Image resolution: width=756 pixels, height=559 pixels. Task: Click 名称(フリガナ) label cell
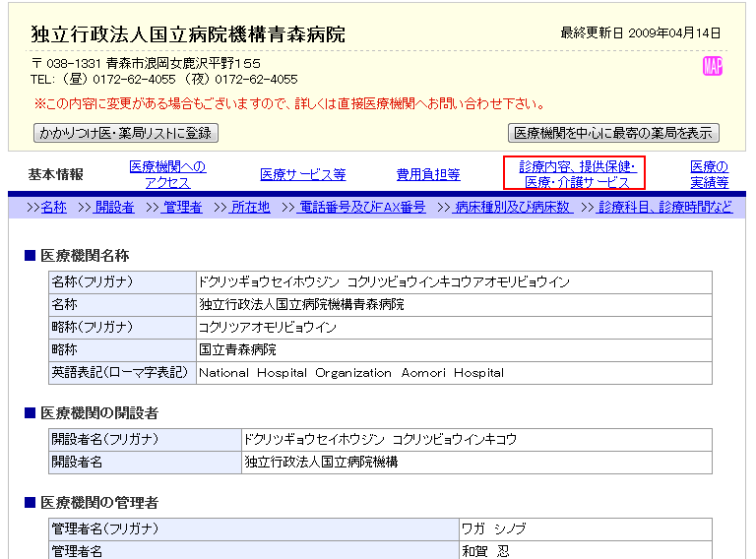(122, 281)
